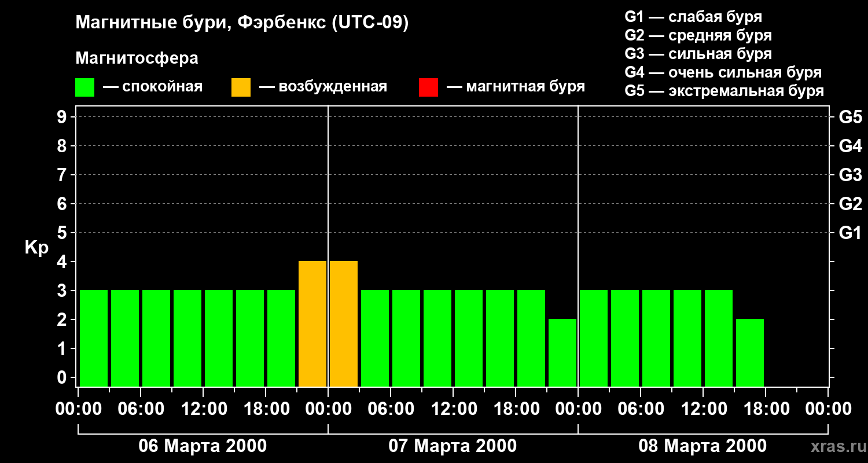Click the 18:00 time label above 07 Марта
Viewport: 868px width, 463px height.
click(516, 409)
